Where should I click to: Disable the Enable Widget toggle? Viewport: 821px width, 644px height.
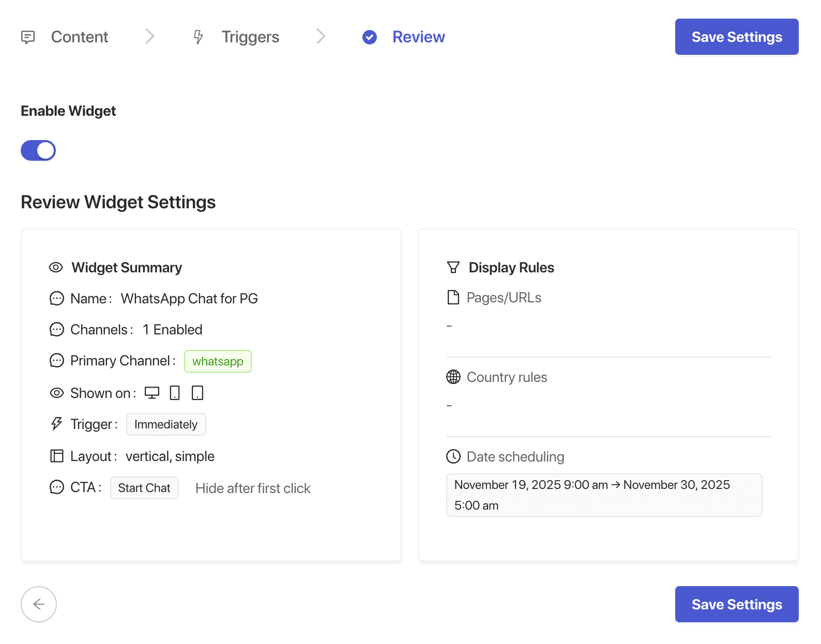(38, 150)
